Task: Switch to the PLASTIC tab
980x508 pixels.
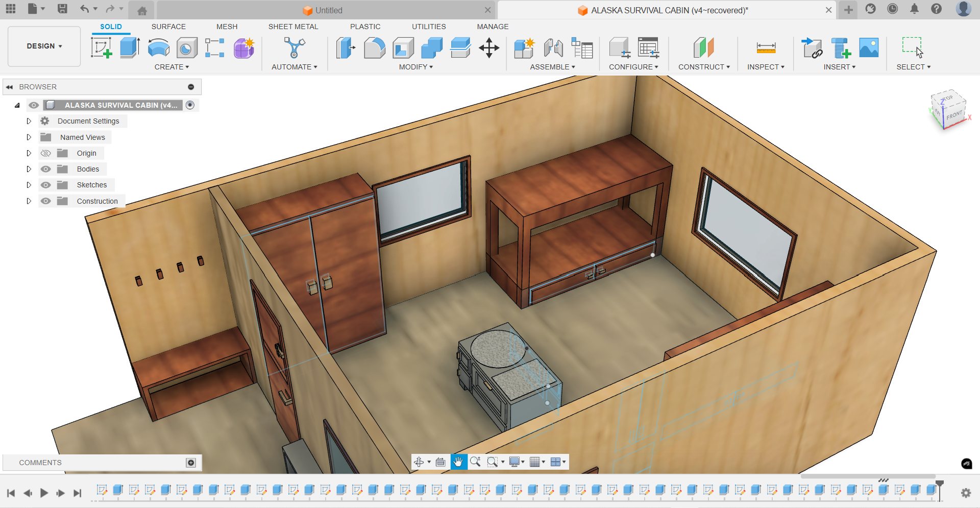Action: point(365,27)
